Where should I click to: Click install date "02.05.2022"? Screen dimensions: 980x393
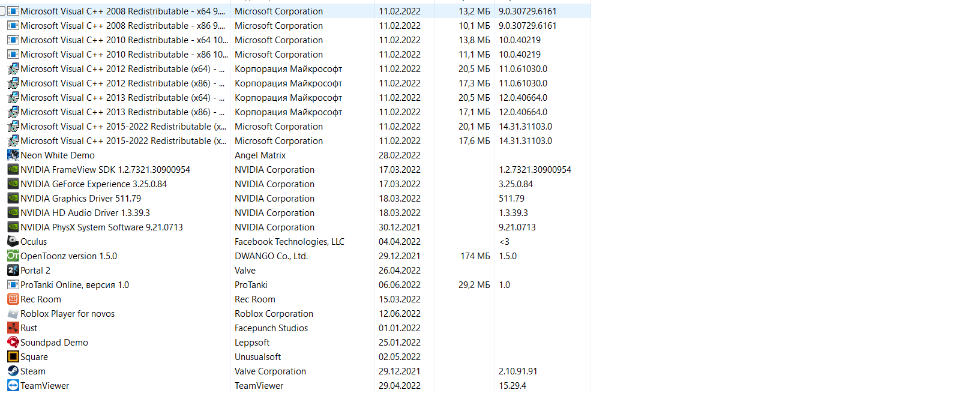point(400,357)
